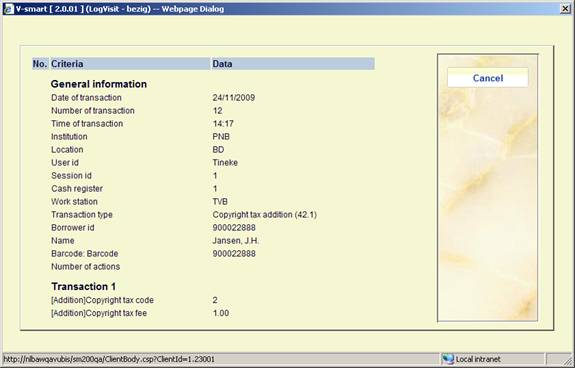Click the 'Location' label
The height and width of the screenshot is (368, 575).
pyautogui.click(x=67, y=150)
